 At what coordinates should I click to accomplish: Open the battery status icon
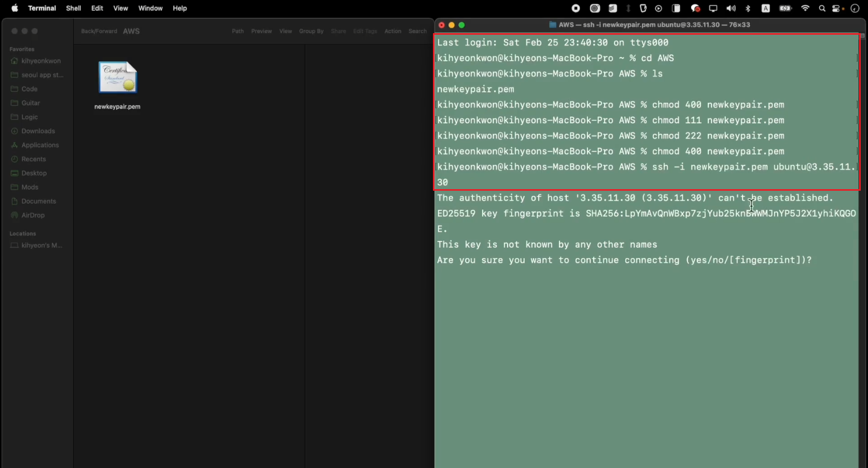click(786, 8)
